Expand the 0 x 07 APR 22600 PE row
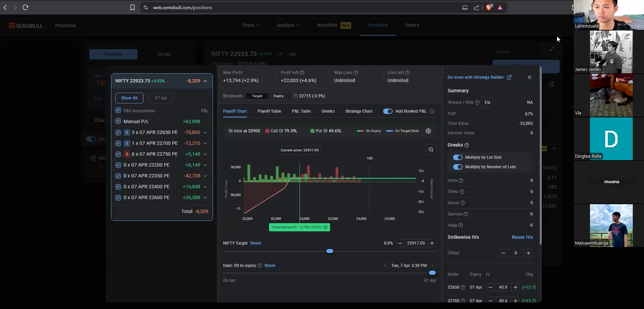 205,198
